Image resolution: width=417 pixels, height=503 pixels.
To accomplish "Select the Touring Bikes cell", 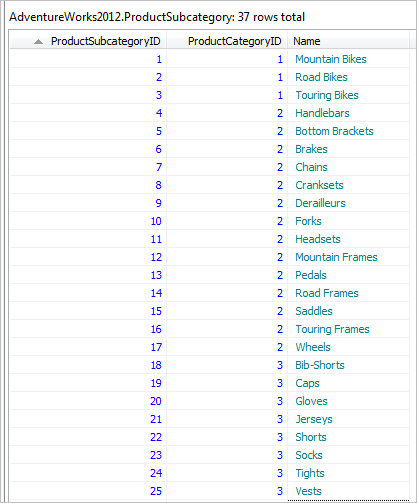I will pos(348,95).
